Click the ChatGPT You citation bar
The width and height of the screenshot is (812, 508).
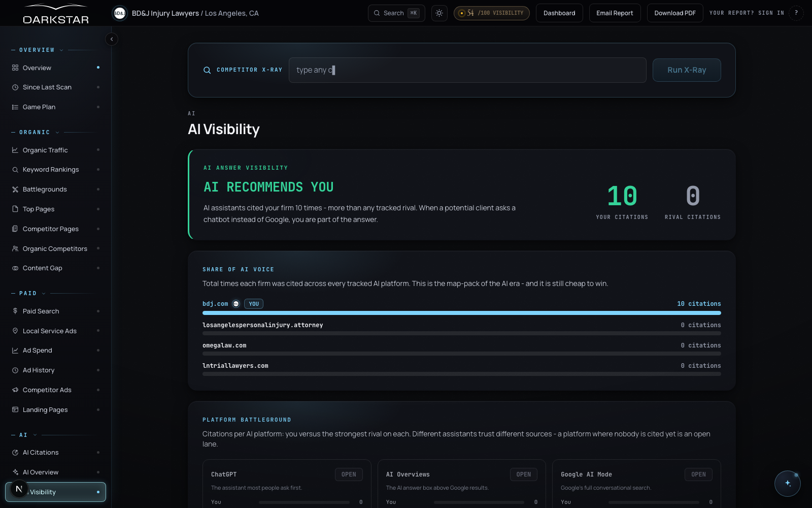click(304, 502)
